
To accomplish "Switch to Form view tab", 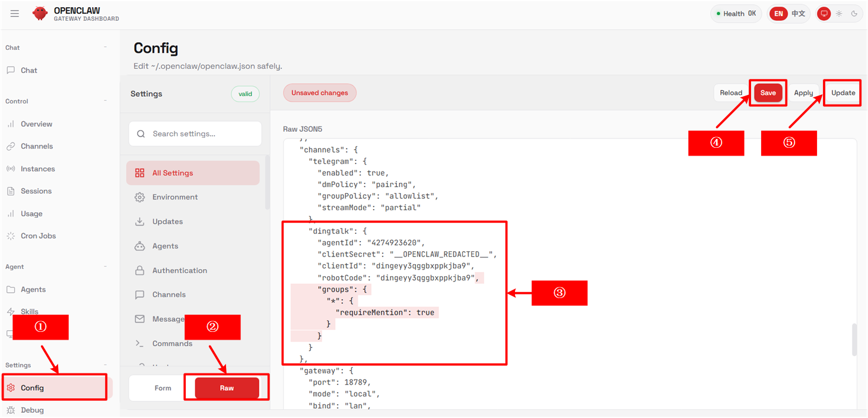I will point(163,388).
